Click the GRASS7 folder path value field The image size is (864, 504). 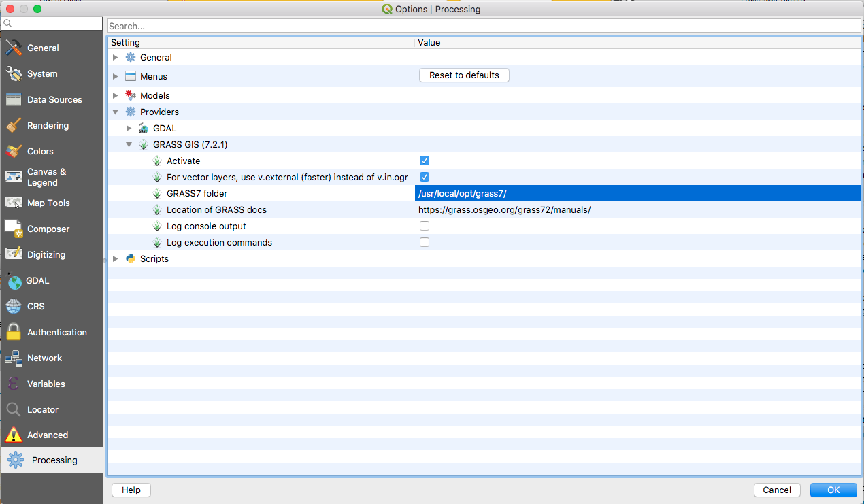pos(637,194)
